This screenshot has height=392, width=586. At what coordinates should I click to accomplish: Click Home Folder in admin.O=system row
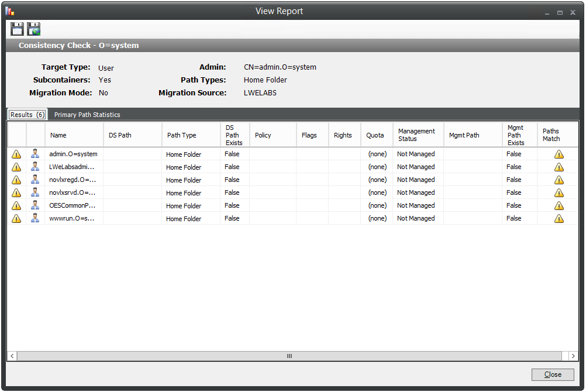click(x=184, y=154)
